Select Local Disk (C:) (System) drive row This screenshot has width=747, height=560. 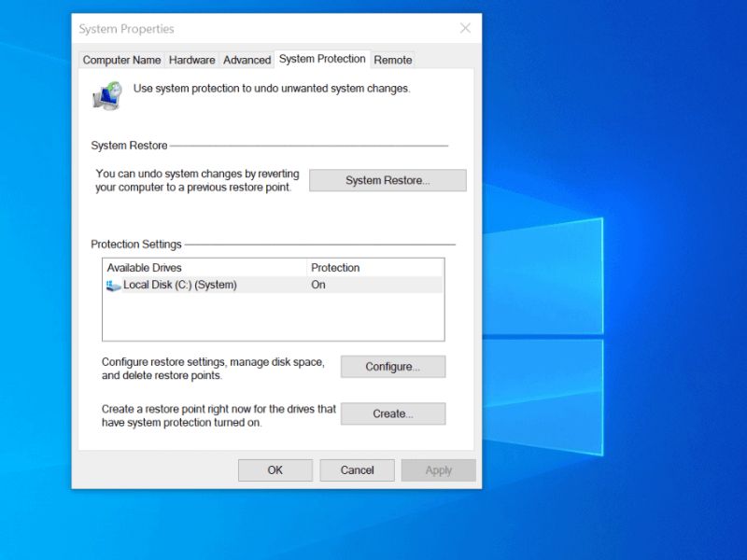point(274,285)
